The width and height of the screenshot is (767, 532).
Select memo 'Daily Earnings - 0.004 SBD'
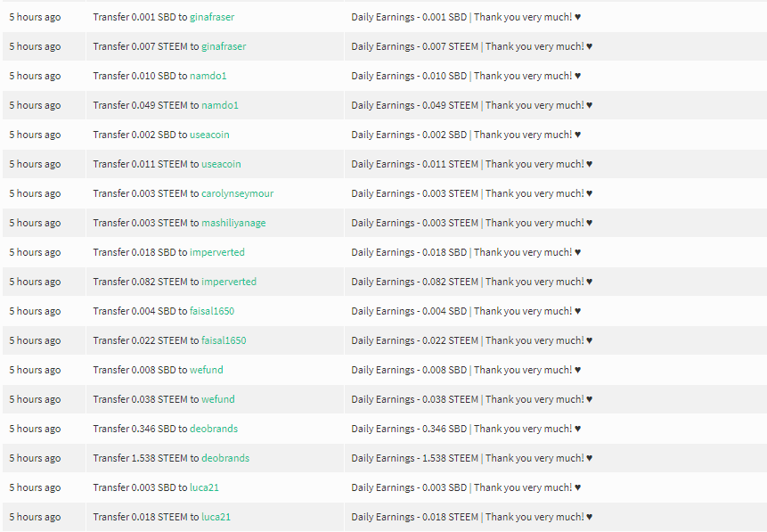(409, 311)
